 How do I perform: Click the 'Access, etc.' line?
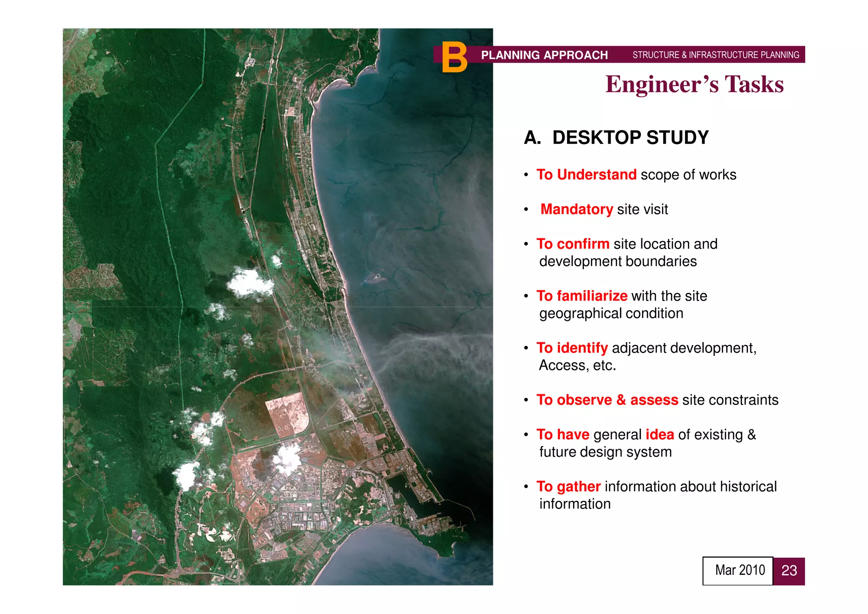pos(577,366)
